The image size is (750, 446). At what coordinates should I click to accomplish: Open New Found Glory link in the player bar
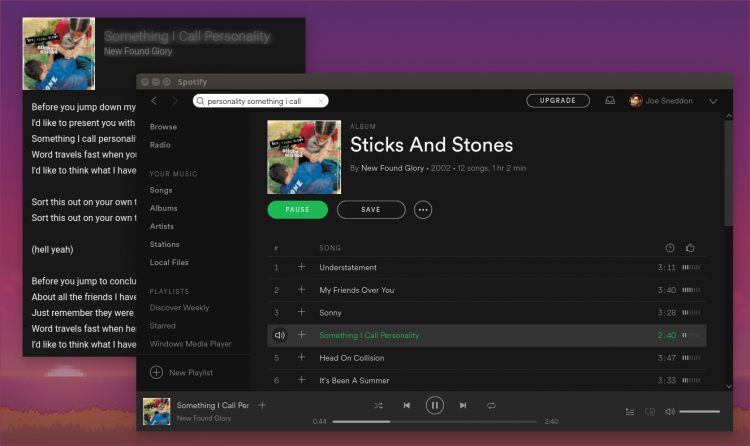[204, 418]
